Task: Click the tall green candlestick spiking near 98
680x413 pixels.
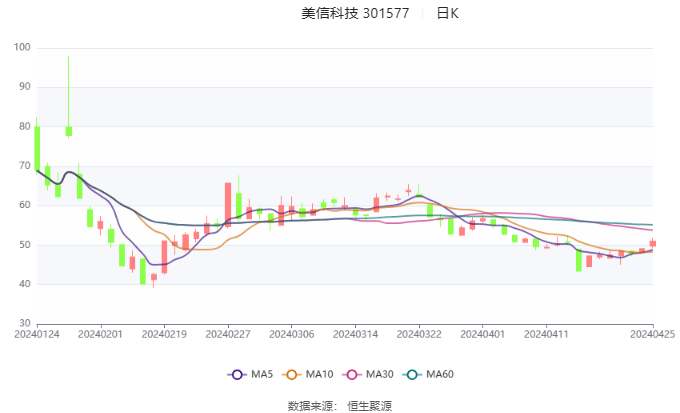Action: click(69, 97)
